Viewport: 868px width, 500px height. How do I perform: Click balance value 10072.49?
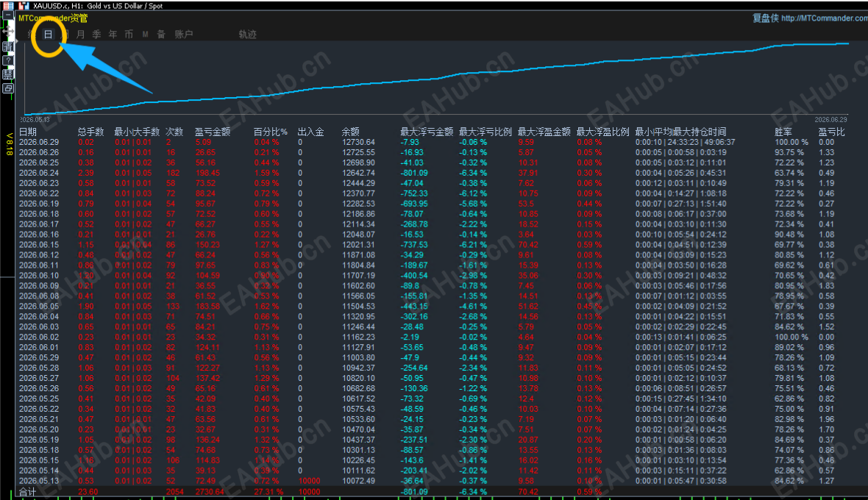[x=358, y=481]
